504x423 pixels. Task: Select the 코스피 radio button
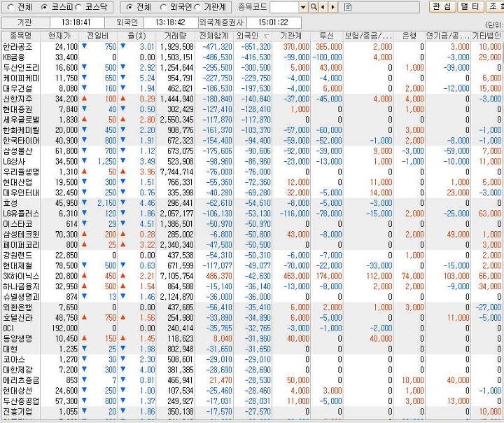(x=45, y=7)
